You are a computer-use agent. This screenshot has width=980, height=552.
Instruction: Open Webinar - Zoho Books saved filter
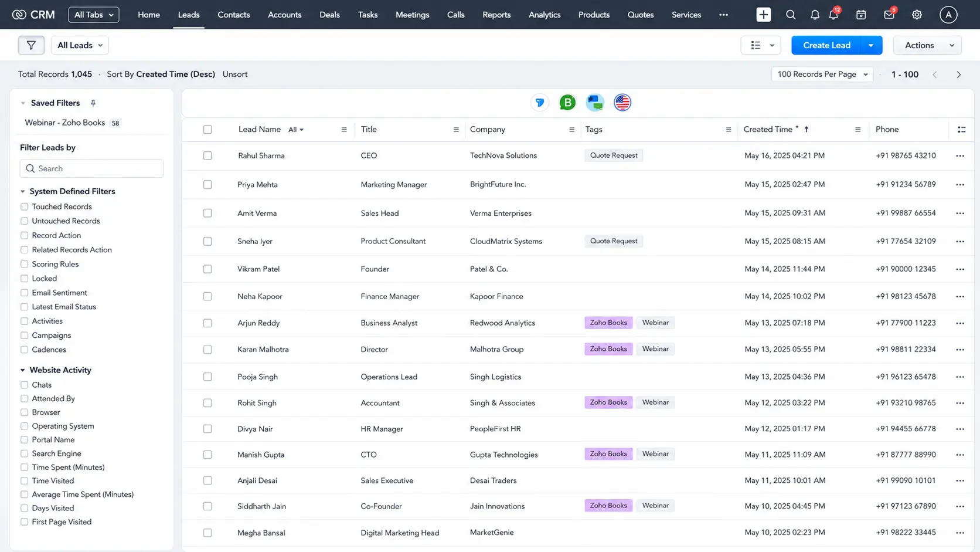(64, 123)
